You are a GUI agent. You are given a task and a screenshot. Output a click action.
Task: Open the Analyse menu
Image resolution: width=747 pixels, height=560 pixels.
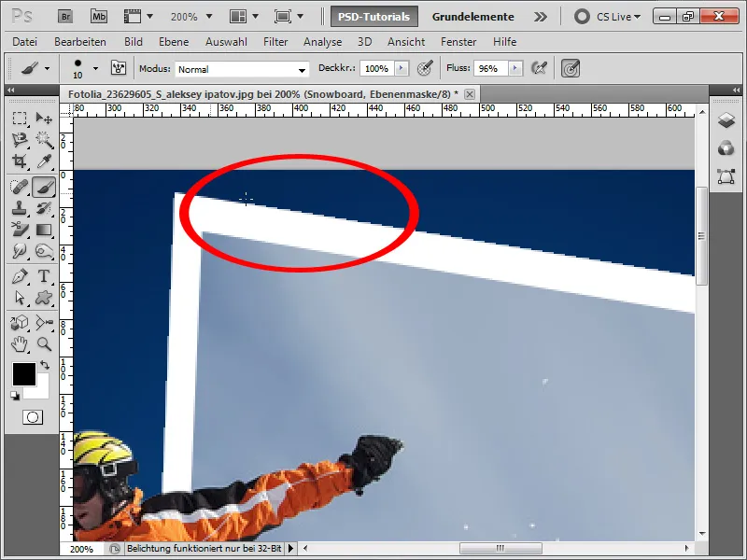pos(322,42)
